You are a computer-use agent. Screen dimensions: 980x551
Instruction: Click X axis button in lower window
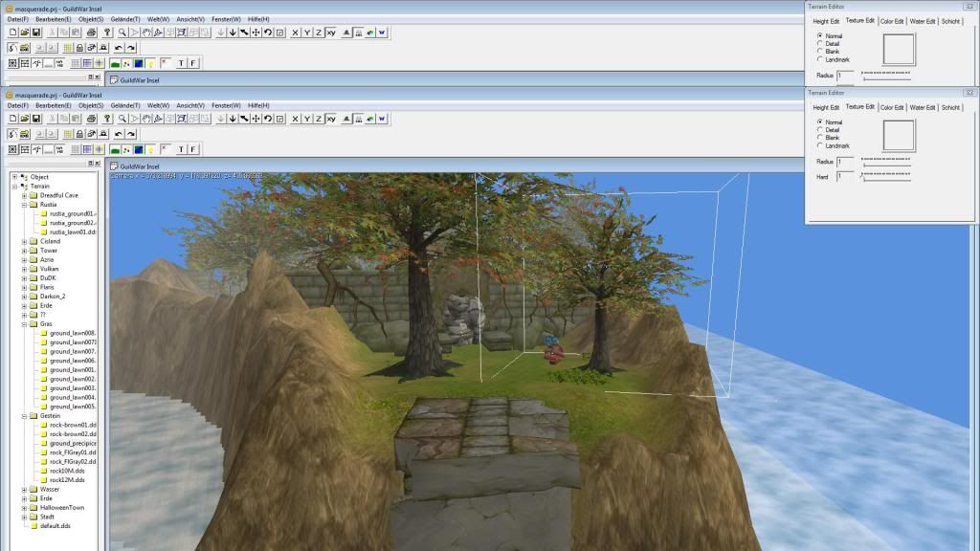[x=296, y=119]
